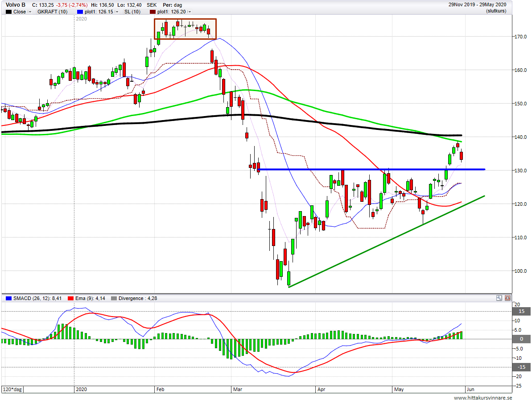Click the 140.0 price axis label
532x400 pixels.
pos(521,137)
